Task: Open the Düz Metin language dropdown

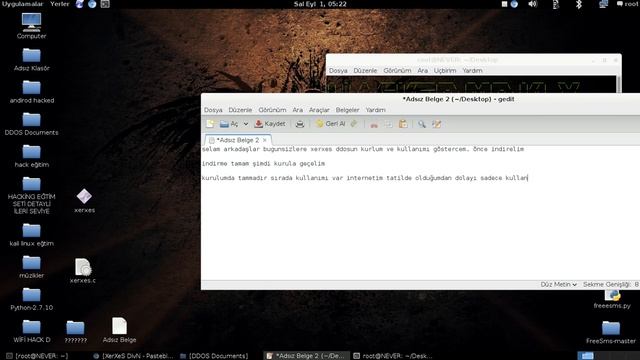Action: click(x=558, y=284)
